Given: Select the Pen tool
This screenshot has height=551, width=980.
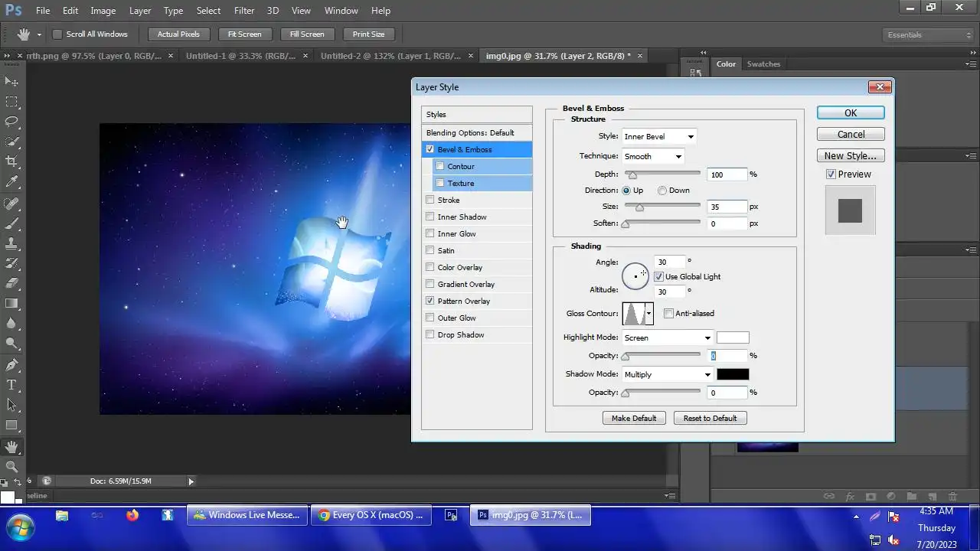Looking at the screenshot, I should (x=11, y=365).
